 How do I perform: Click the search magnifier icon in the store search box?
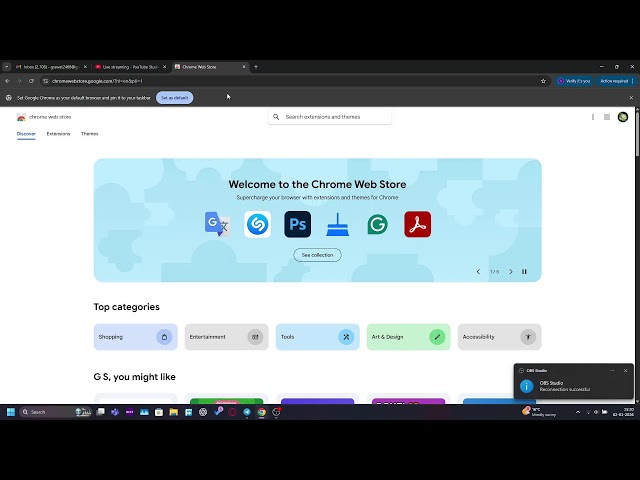click(276, 117)
